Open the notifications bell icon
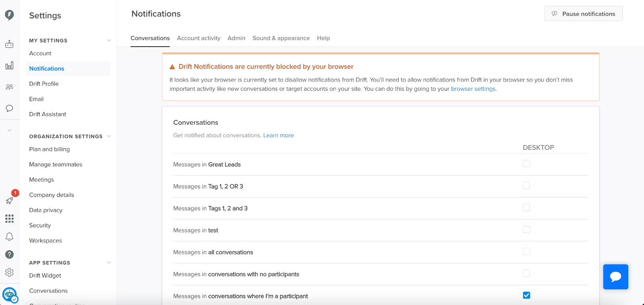 [9, 237]
